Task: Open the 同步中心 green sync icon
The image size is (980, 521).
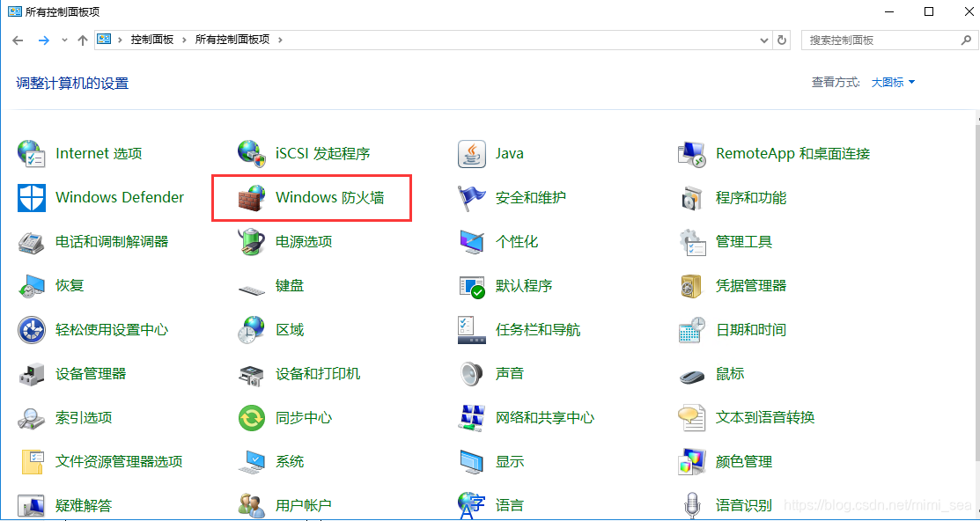Action: click(252, 418)
